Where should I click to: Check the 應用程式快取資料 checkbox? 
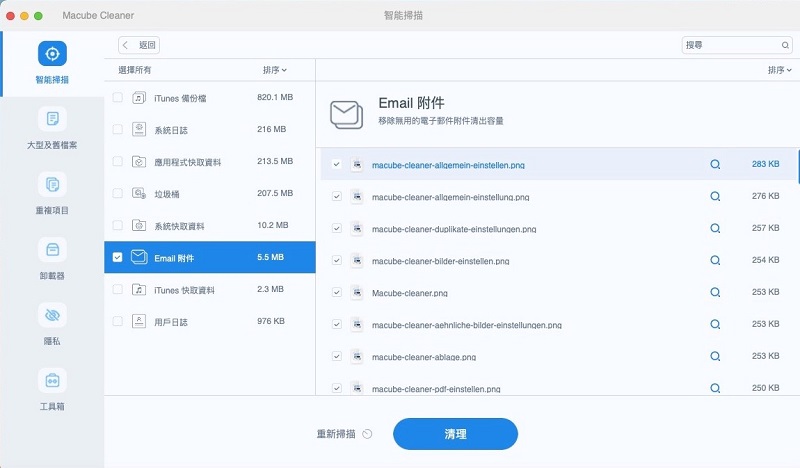(117, 161)
